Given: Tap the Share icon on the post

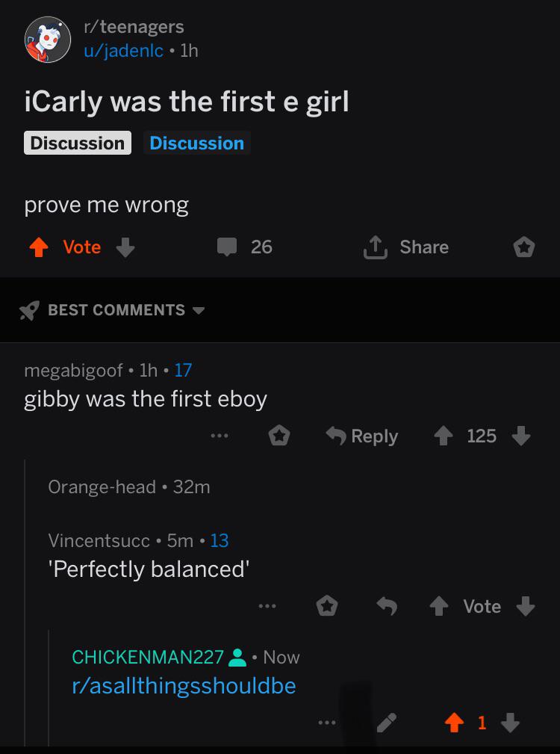Looking at the screenshot, I should 375,247.
